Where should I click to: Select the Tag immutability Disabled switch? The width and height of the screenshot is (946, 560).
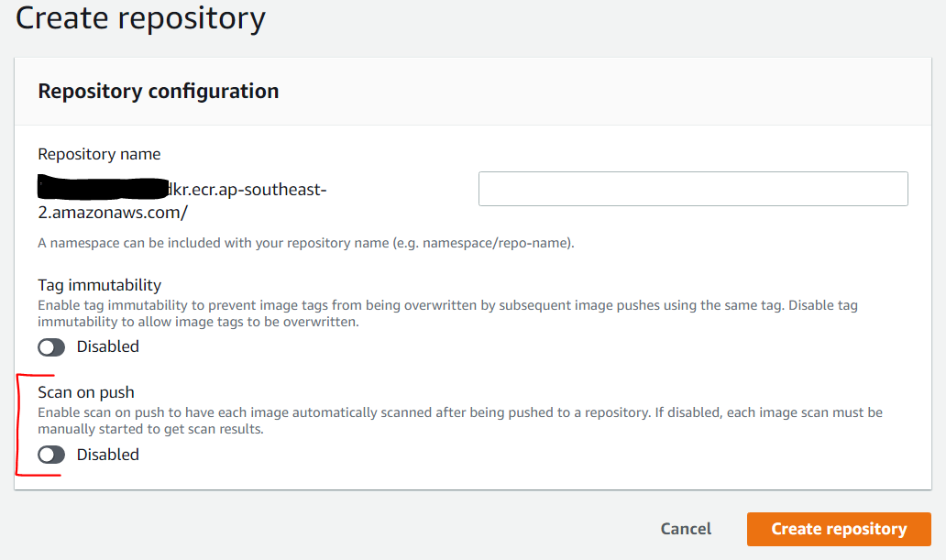51,346
